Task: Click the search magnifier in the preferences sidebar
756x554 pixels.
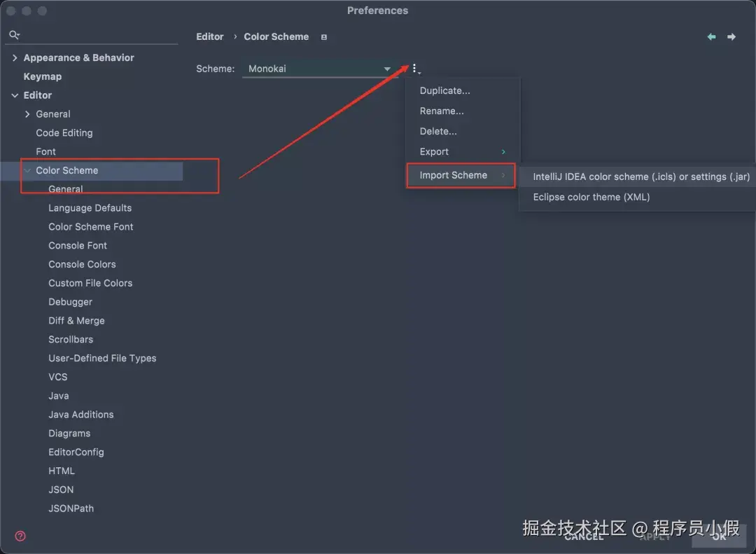Action: click(14, 34)
